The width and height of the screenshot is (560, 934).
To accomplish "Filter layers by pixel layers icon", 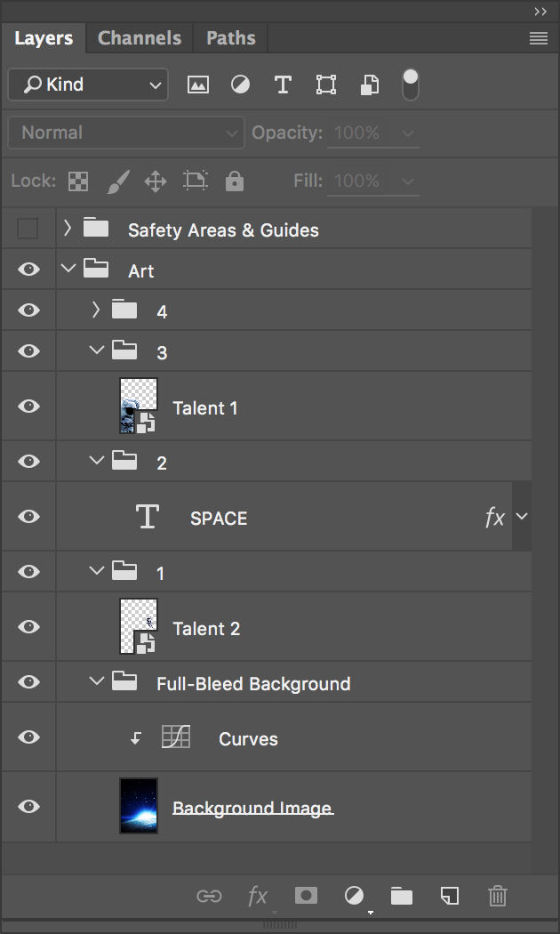I will pos(197,85).
